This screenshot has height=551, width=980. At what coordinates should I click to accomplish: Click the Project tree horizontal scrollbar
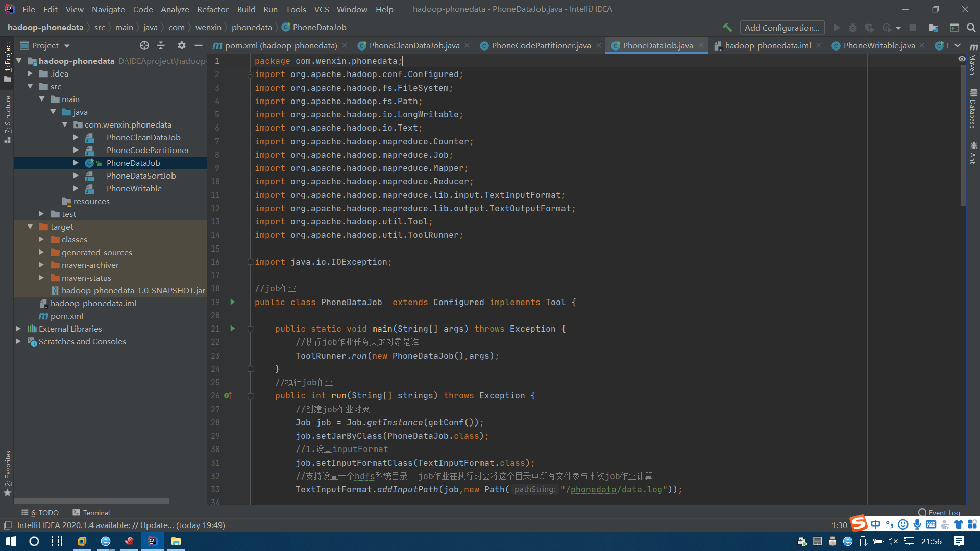(92, 501)
